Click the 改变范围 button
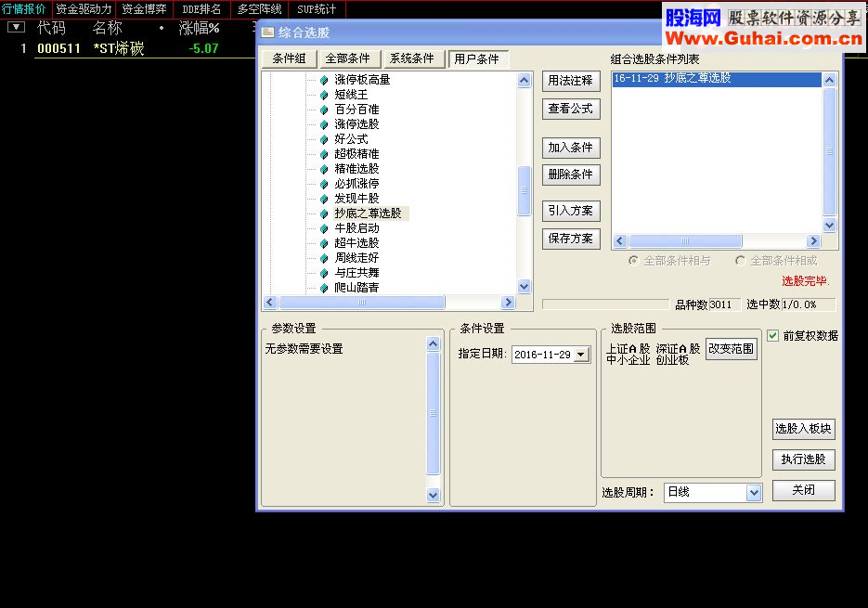The width and height of the screenshot is (868, 608). click(732, 349)
